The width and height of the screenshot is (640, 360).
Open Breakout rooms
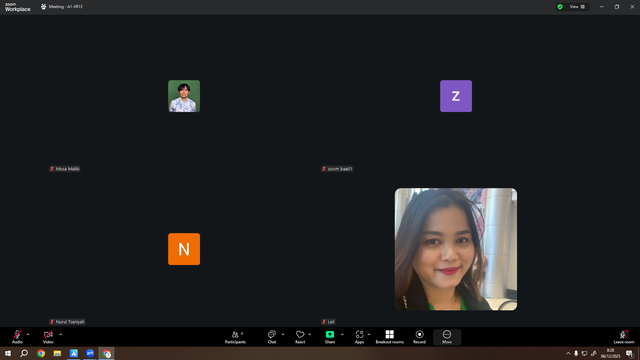point(389,337)
